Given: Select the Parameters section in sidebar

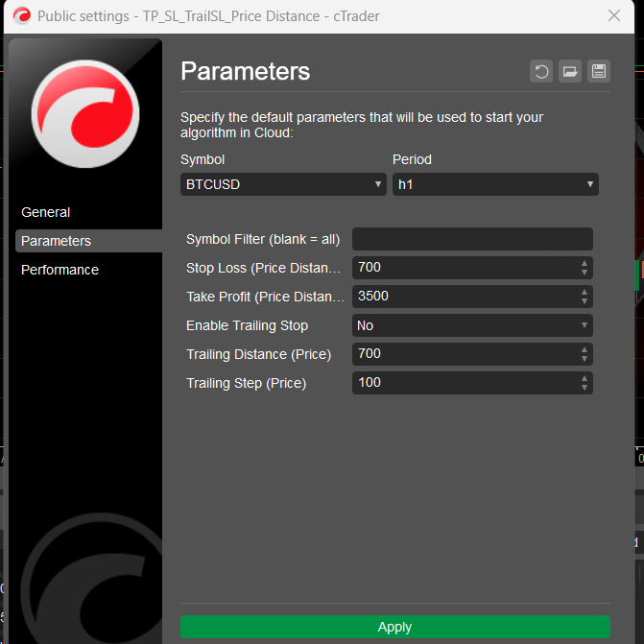Looking at the screenshot, I should click(x=56, y=241).
